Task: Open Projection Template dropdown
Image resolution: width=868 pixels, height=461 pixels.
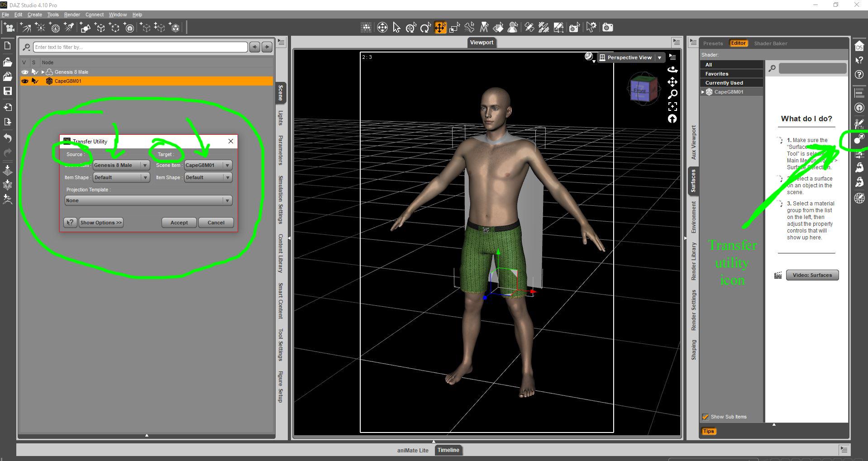Action: (x=148, y=200)
